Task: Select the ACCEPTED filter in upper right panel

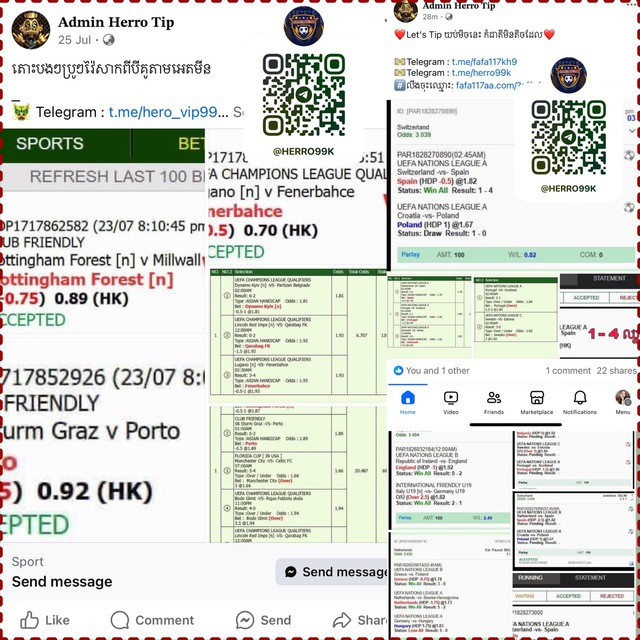Action: pyautogui.click(x=586, y=298)
